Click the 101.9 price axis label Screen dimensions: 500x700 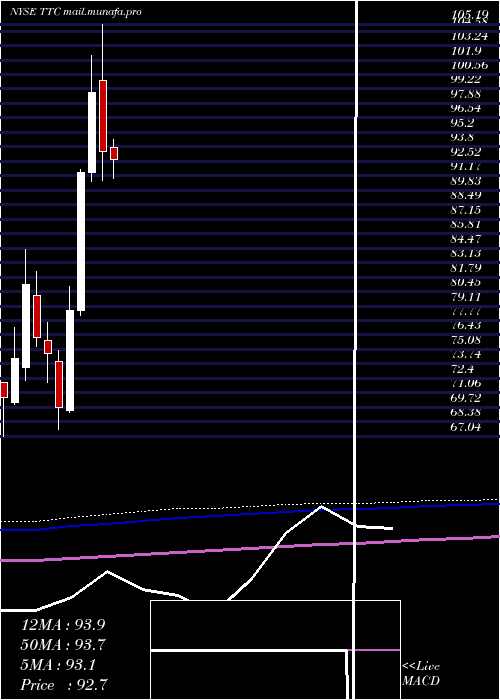coord(466,51)
